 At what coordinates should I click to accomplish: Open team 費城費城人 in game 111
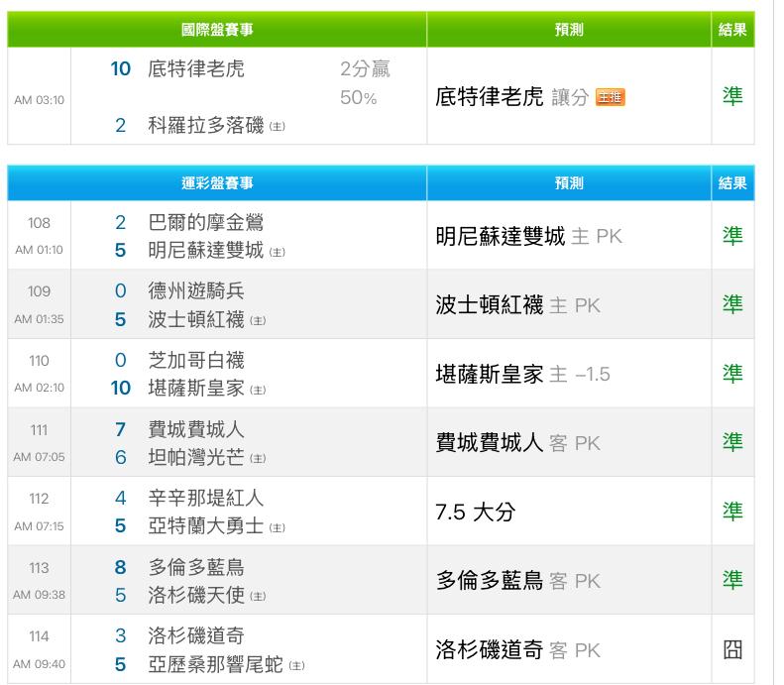196,429
